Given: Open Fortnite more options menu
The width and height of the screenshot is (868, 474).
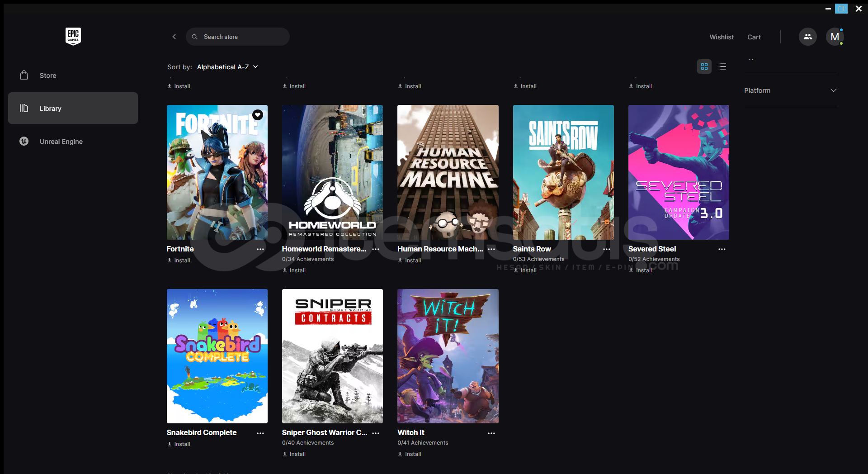Looking at the screenshot, I should coord(260,249).
